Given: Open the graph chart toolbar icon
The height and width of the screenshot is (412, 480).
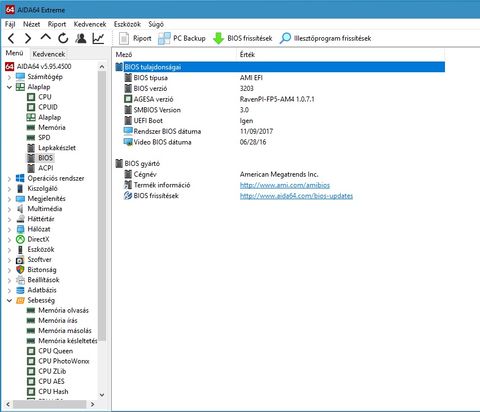Looking at the screenshot, I should (98, 39).
